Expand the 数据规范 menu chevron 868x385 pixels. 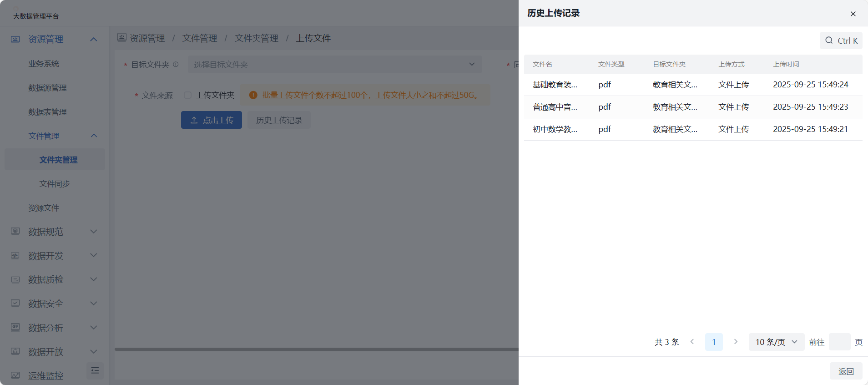(x=94, y=232)
